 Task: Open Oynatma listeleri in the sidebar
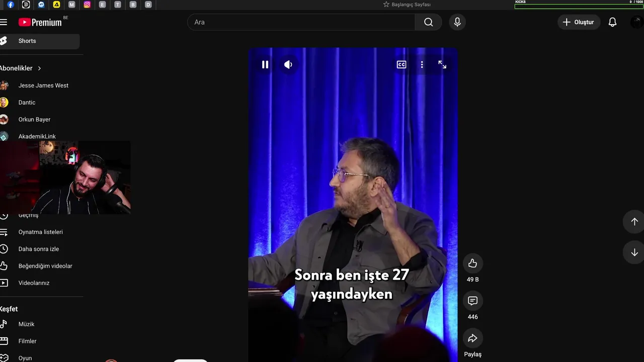40,232
